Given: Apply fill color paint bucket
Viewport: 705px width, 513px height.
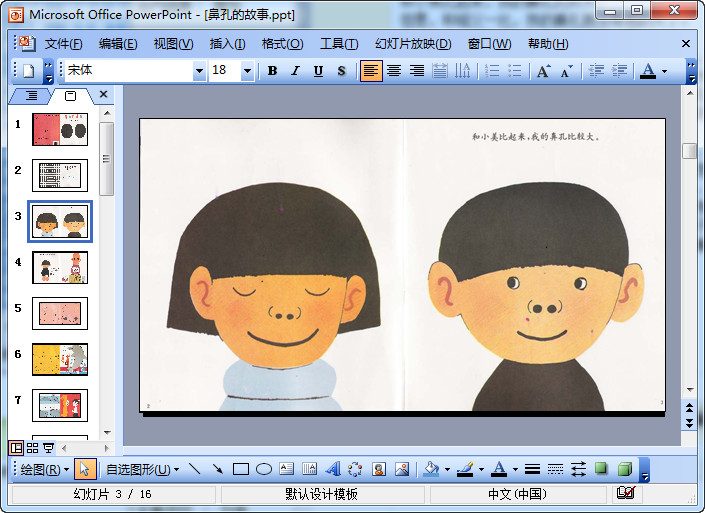Looking at the screenshot, I should [431, 469].
